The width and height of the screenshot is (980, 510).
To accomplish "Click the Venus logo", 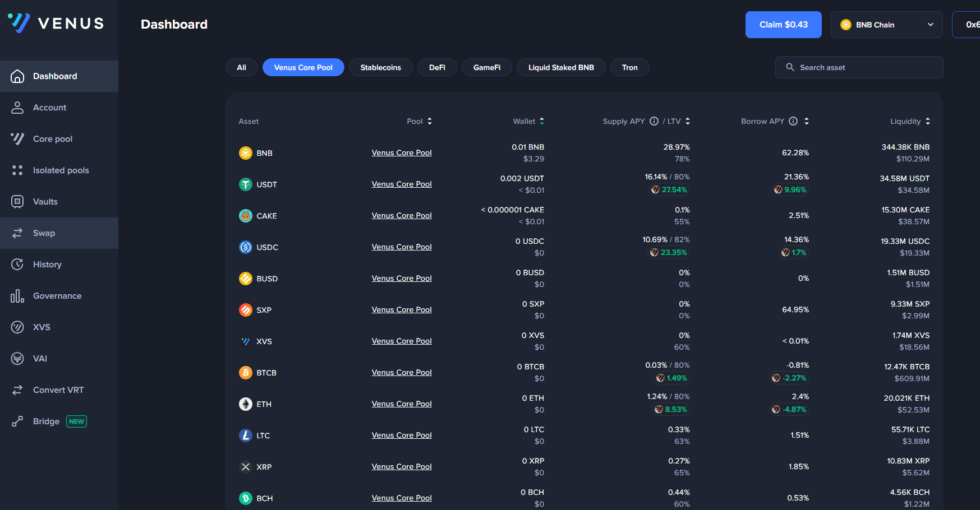I will 56,23.
